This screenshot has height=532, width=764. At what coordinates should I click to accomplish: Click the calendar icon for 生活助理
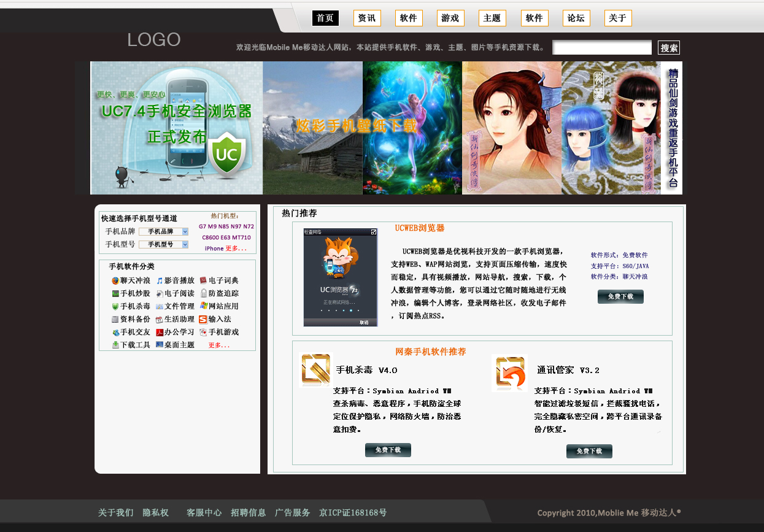click(160, 319)
